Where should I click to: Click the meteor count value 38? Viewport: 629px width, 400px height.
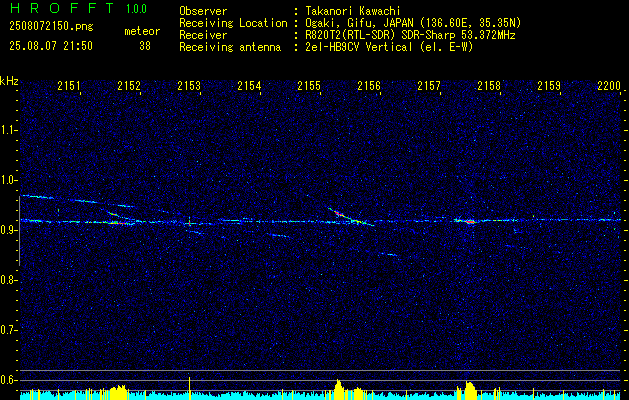point(145,46)
